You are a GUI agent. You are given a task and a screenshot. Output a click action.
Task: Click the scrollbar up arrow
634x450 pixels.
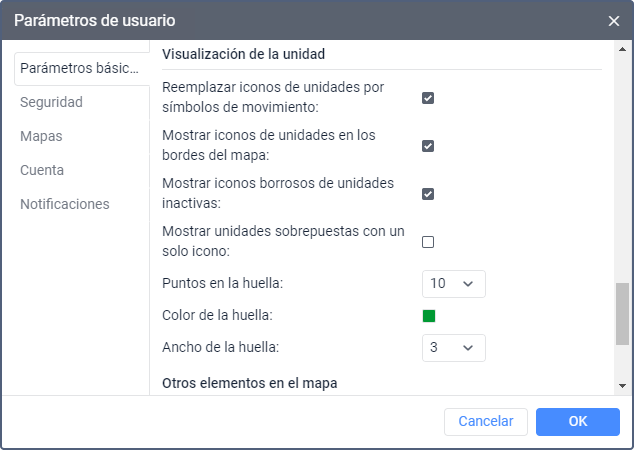(x=623, y=49)
